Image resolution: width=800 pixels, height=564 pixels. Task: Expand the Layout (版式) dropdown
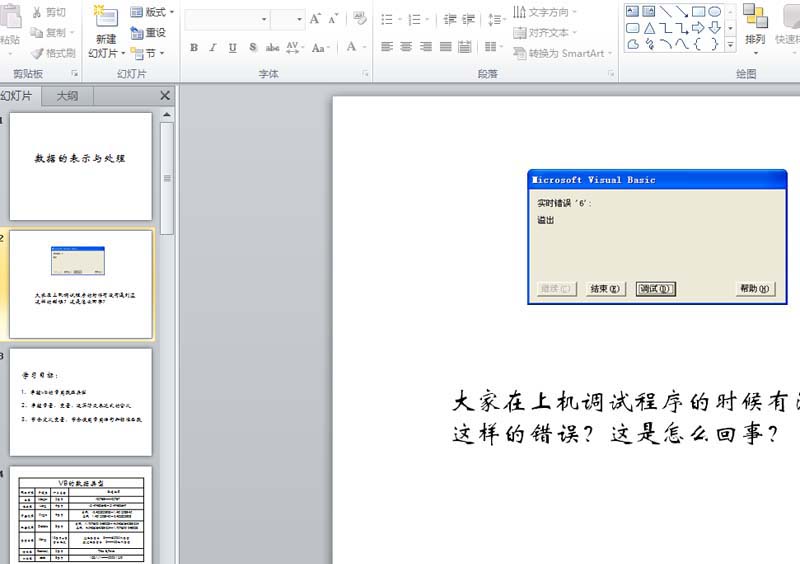click(x=152, y=12)
